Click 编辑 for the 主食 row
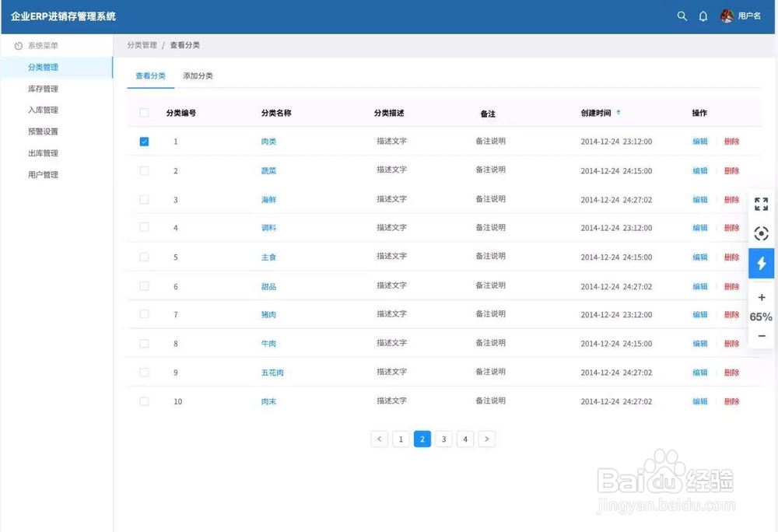This screenshot has width=778, height=532. pos(700,257)
